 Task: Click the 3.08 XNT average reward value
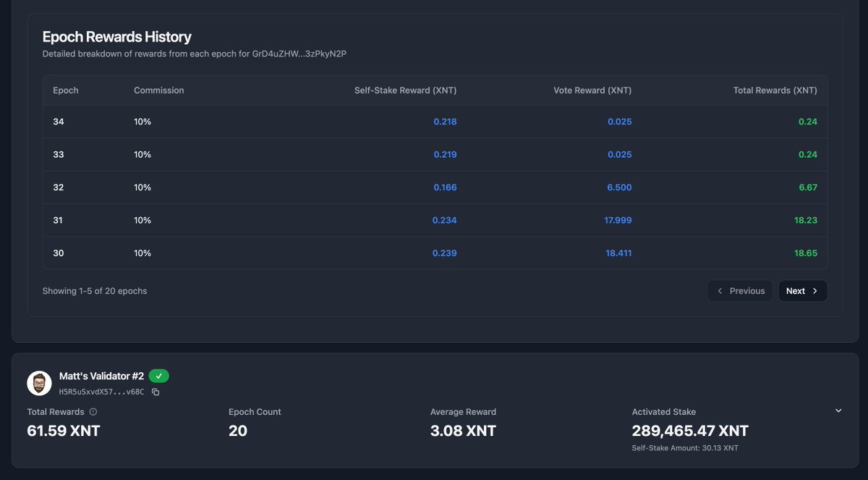pos(463,431)
